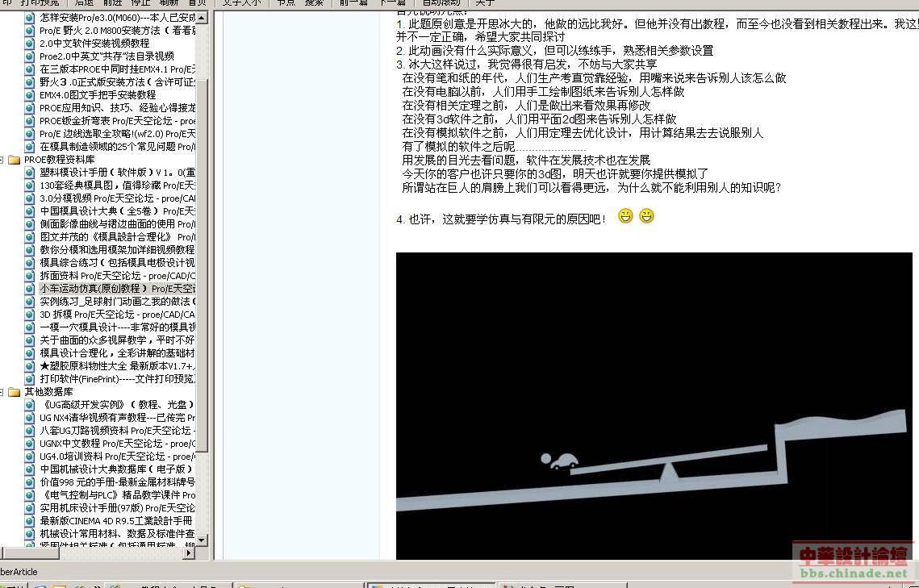The image size is (919, 588).
Task: Click the 文字大小 toolbar button
Action: (241, 3)
